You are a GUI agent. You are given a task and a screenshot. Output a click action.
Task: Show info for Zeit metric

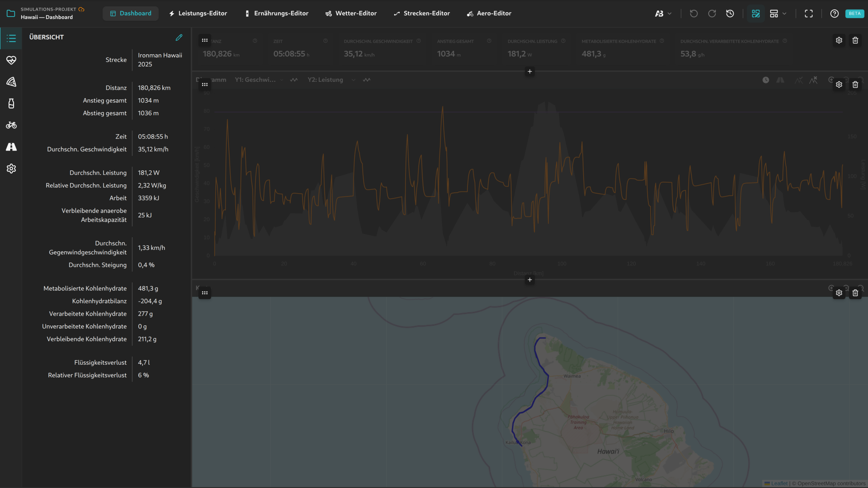(325, 41)
